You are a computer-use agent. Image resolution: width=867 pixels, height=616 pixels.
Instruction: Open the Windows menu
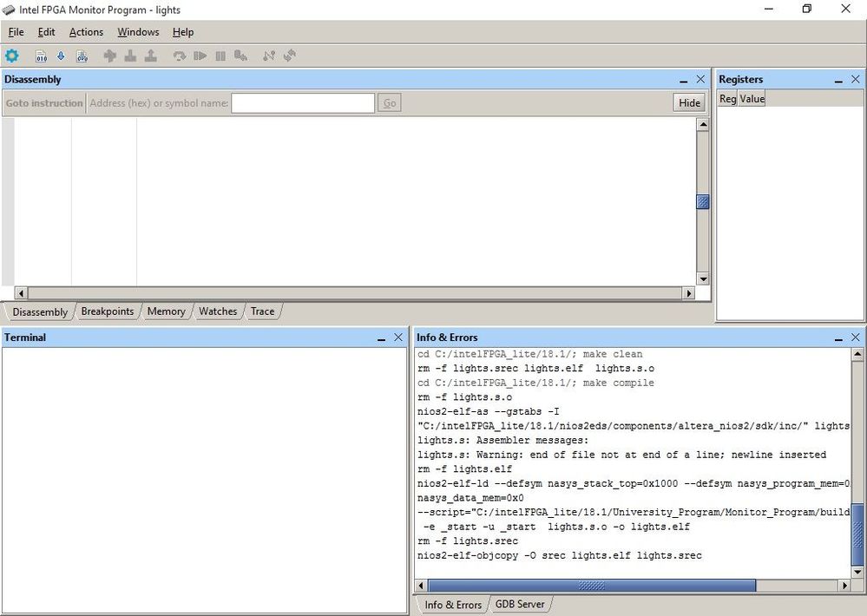138,32
